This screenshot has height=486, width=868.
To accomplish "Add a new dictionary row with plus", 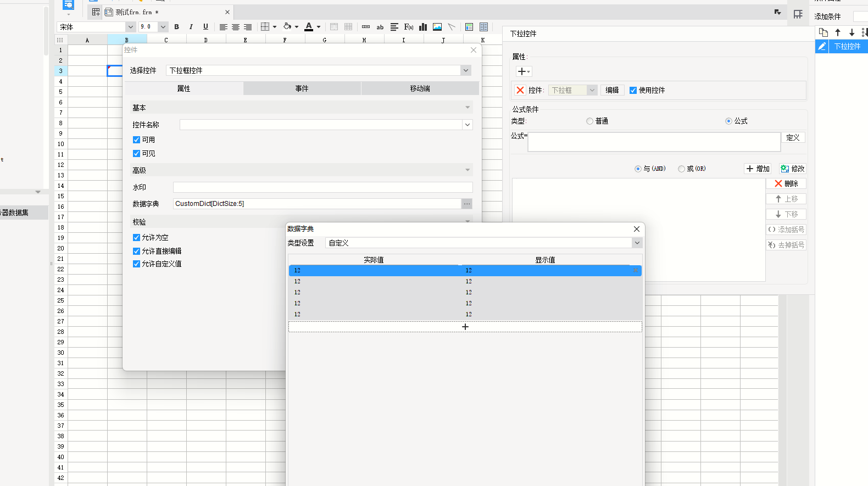I will (465, 327).
